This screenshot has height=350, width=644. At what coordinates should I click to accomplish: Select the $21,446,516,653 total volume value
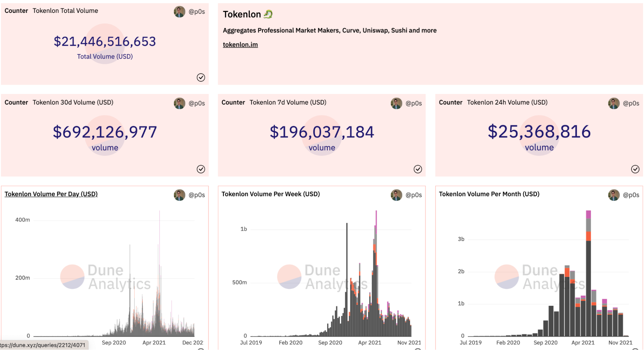coord(105,42)
